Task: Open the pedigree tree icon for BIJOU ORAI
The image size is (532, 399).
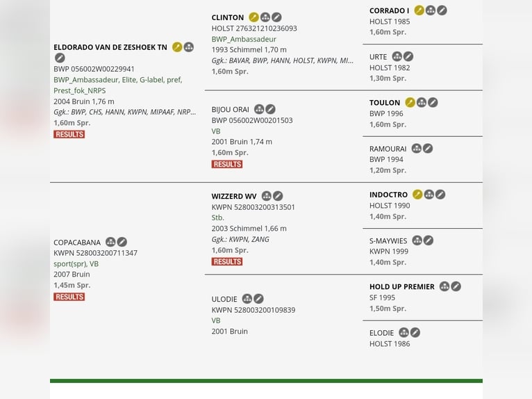Action: (259, 109)
